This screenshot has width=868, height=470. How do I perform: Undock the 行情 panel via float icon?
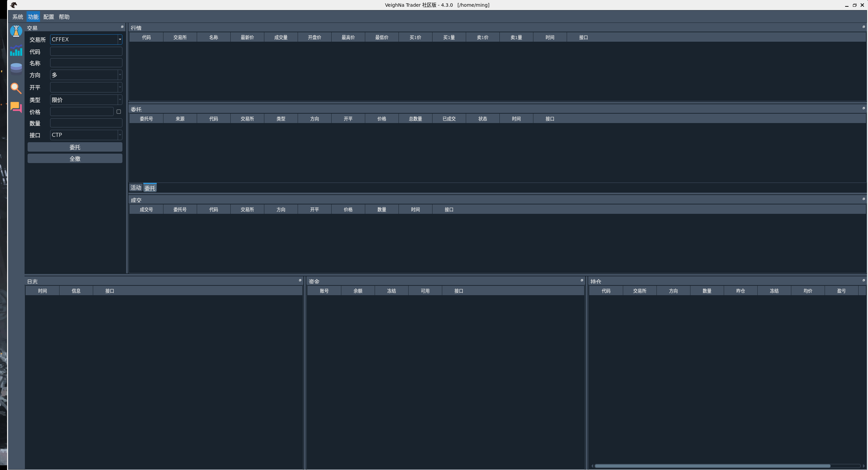pos(863,27)
